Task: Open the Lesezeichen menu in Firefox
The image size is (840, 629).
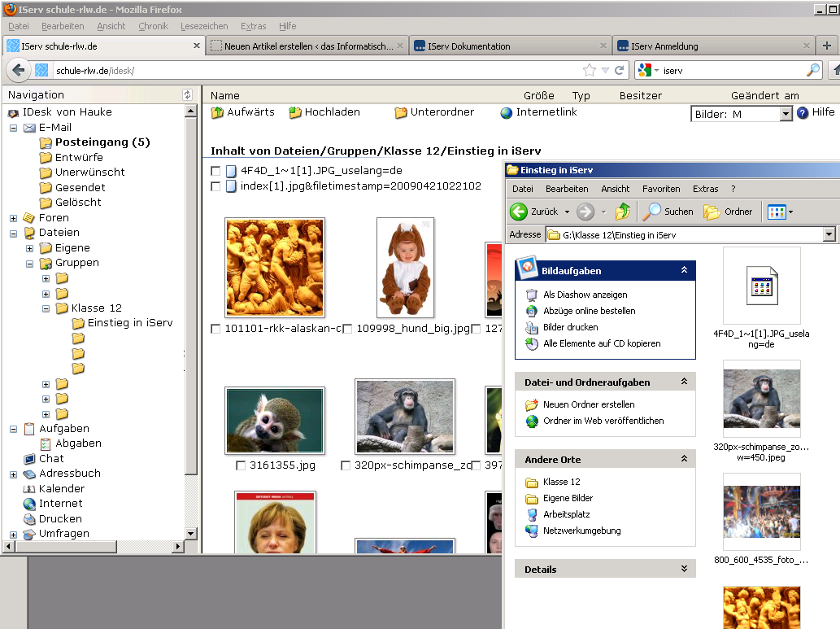Action: click(204, 26)
